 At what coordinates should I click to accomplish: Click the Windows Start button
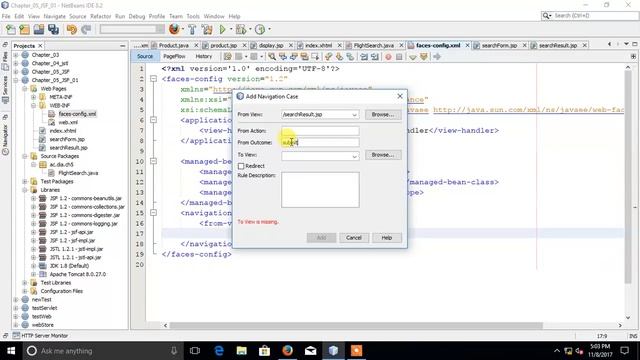[x=11, y=351]
